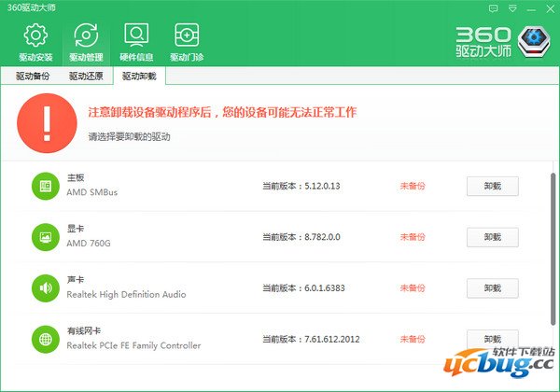Image resolution: width=560 pixels, height=392 pixels.
Task: Switch to the 驱动还原 tab
Action: [x=86, y=76]
